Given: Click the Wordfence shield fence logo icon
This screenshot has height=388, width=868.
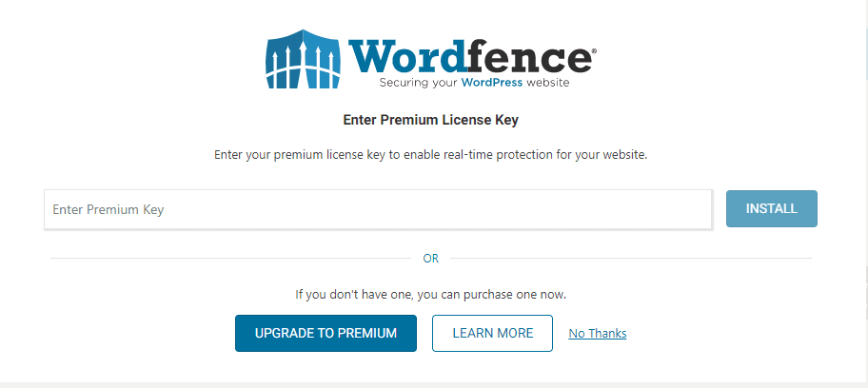Looking at the screenshot, I should coord(304,62).
